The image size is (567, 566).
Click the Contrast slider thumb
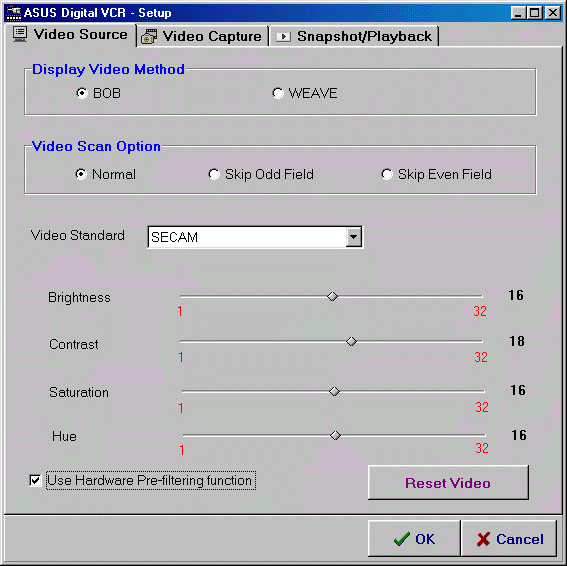351,341
